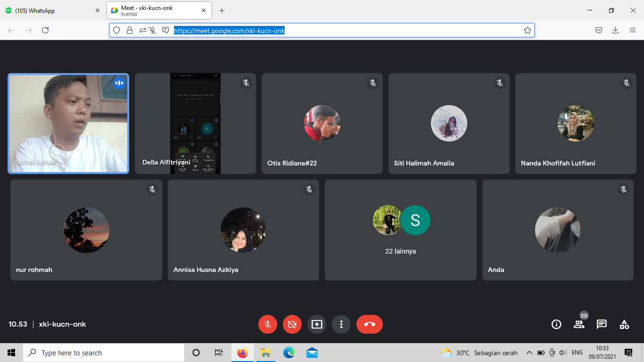Open the chat messages panel

(602, 324)
